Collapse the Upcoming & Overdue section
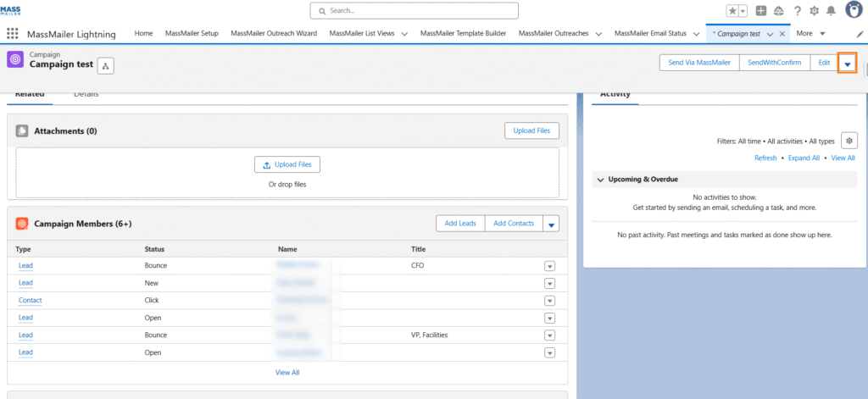 (x=601, y=180)
